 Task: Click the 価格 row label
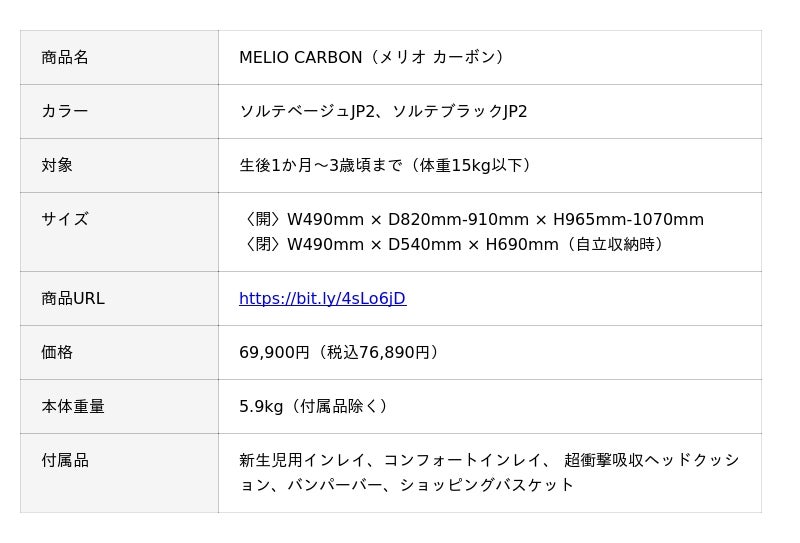(x=57, y=353)
